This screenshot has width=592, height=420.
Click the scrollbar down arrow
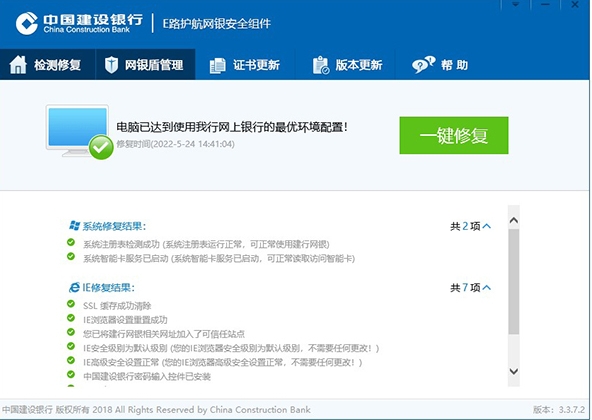[513, 371]
